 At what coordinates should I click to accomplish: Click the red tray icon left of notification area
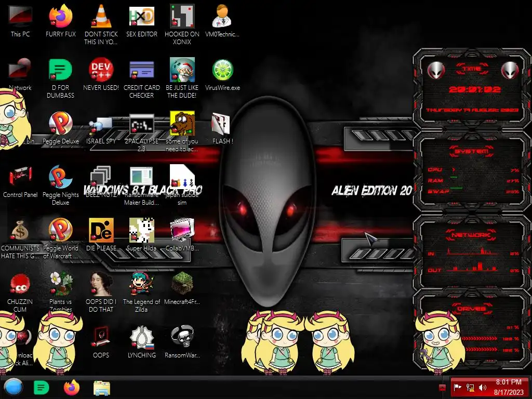442,388
